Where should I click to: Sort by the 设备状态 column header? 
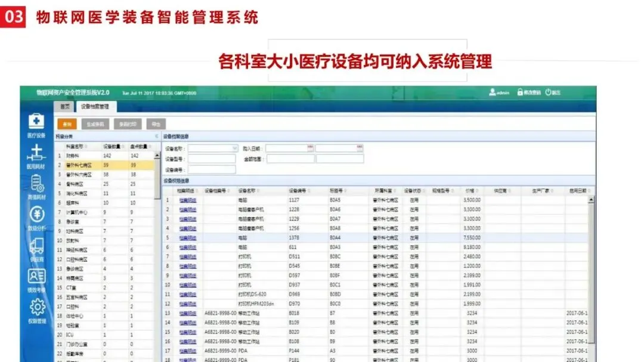coord(413,191)
